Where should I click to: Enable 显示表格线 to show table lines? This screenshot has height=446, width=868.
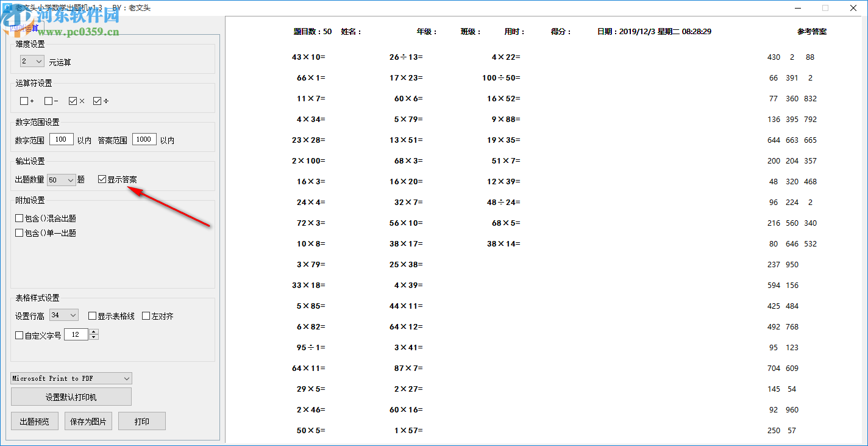coord(91,315)
